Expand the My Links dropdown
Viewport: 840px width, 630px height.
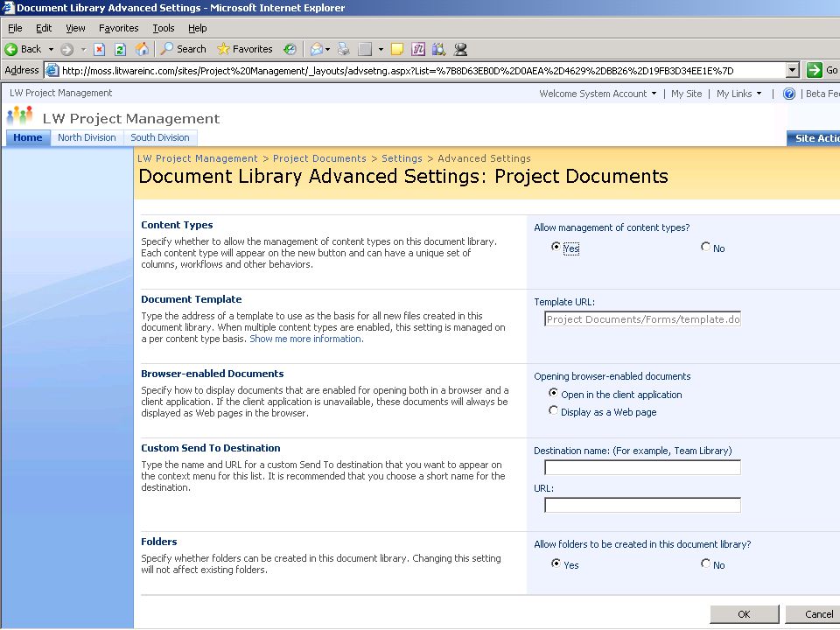click(739, 94)
